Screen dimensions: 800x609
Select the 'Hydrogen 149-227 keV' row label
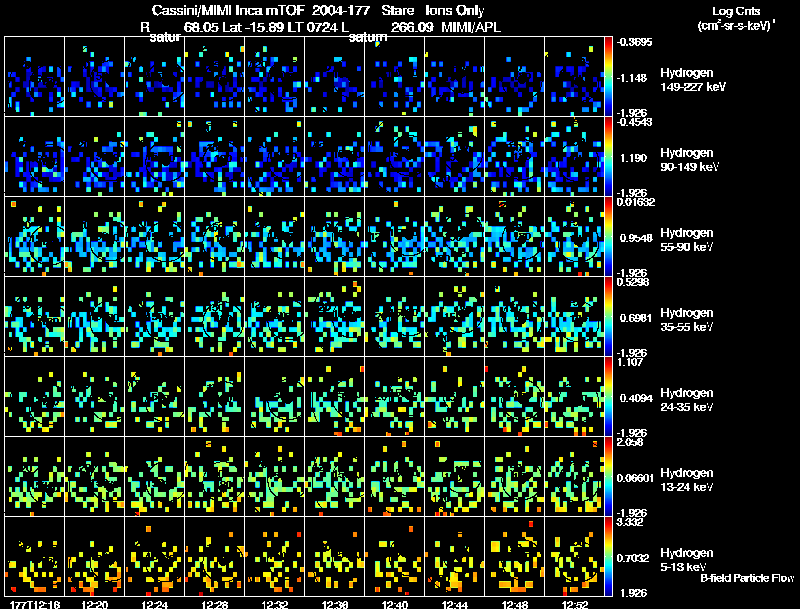point(693,80)
